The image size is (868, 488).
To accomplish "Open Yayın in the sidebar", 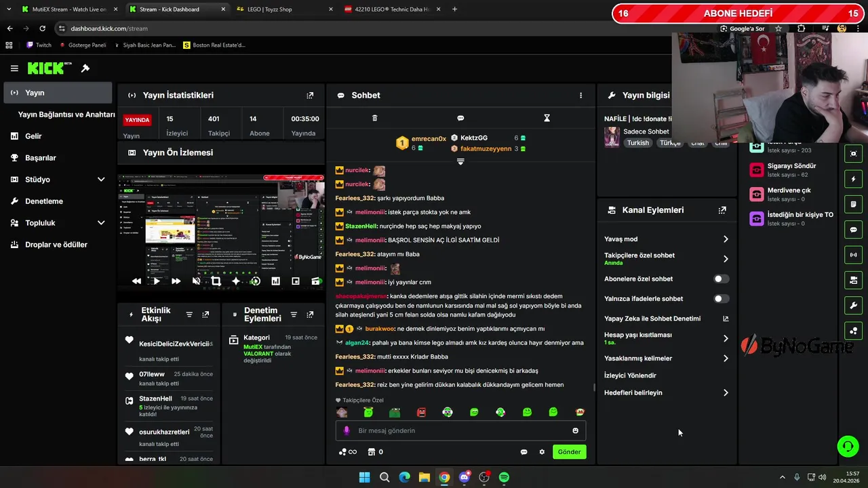I will (58, 93).
